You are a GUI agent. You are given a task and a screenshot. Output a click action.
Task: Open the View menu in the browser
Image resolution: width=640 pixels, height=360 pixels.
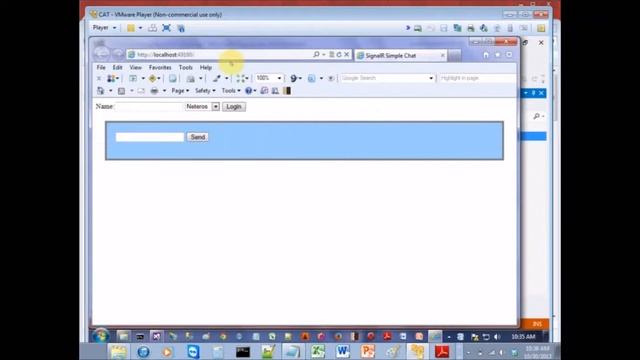pos(136,67)
